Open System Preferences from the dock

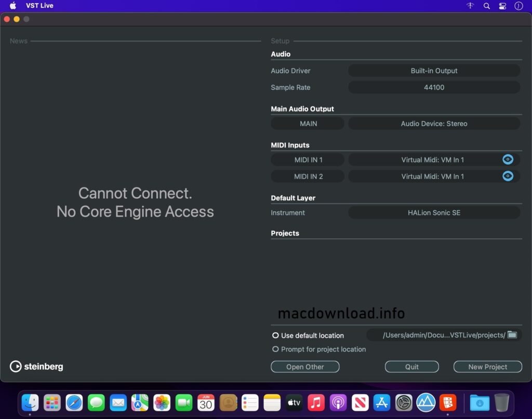(404, 402)
